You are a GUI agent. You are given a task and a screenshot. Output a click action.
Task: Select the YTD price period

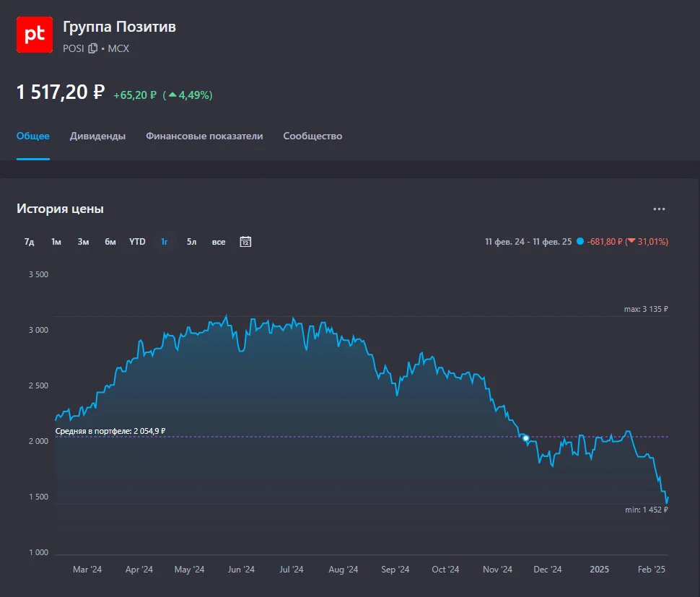137,242
